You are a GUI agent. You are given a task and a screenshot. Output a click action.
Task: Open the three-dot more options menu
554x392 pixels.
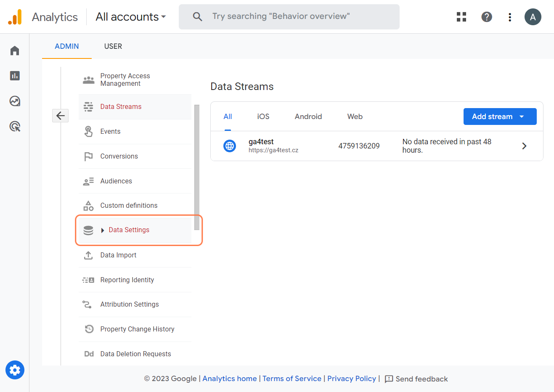(x=510, y=17)
